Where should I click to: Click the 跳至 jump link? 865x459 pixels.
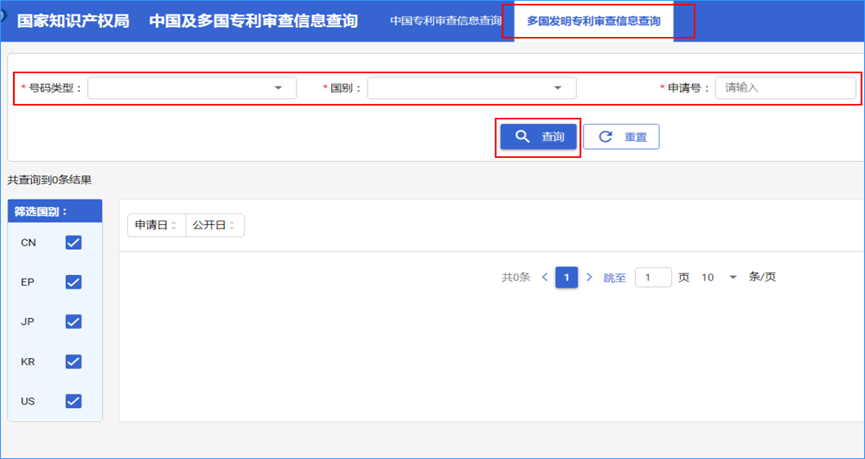[x=615, y=278]
